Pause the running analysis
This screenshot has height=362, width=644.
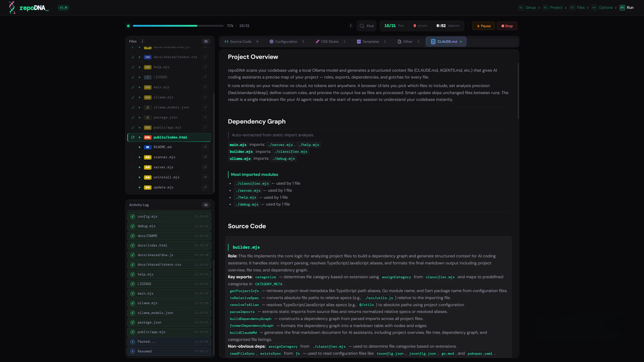pyautogui.click(x=483, y=26)
